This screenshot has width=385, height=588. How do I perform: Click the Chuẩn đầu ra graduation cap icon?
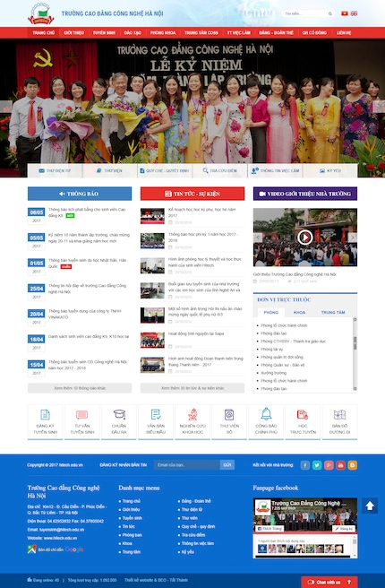pyautogui.click(x=119, y=414)
